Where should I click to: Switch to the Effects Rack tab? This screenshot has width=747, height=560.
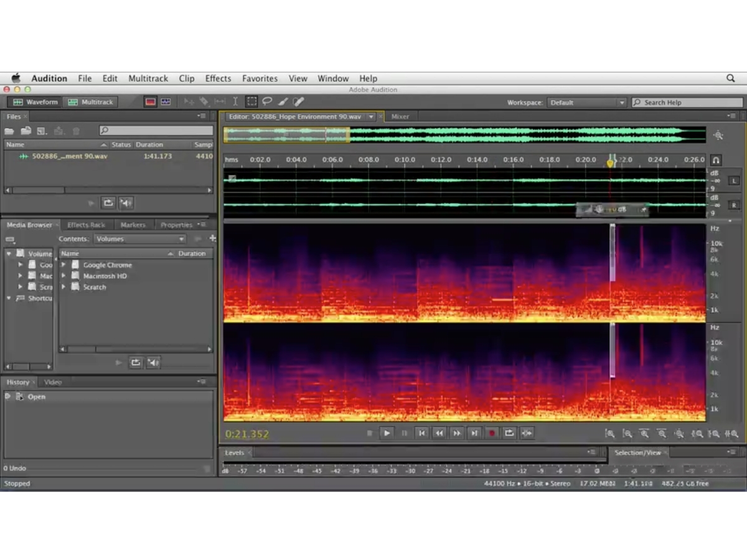point(87,225)
